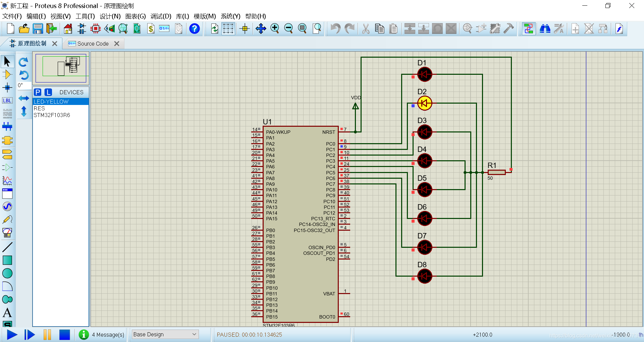Click the copy to clipboard icon
The width and height of the screenshot is (644, 342).
pyautogui.click(x=380, y=29)
